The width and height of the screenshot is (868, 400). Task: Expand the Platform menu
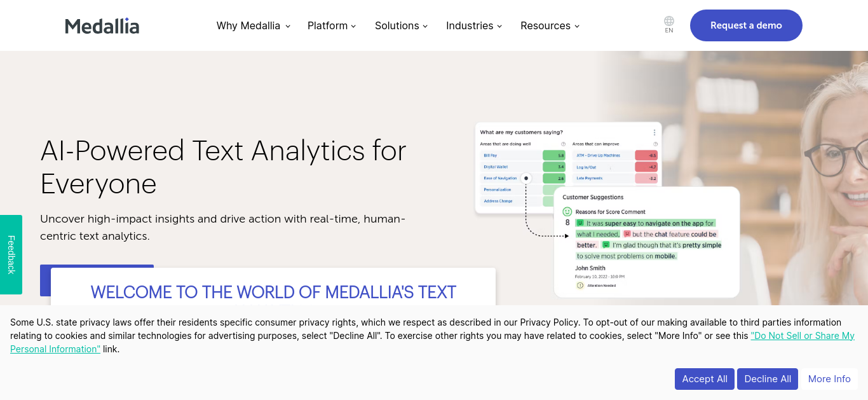pyautogui.click(x=332, y=25)
